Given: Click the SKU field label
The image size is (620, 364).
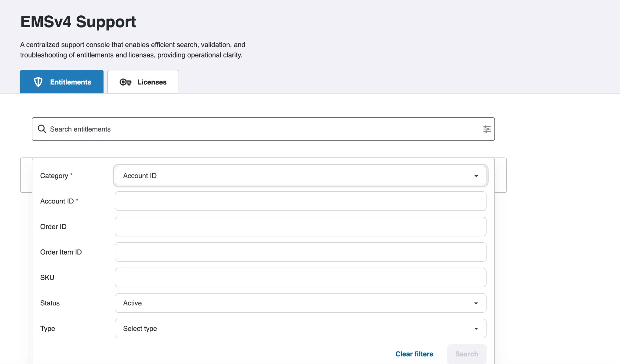Looking at the screenshot, I should [47, 278].
